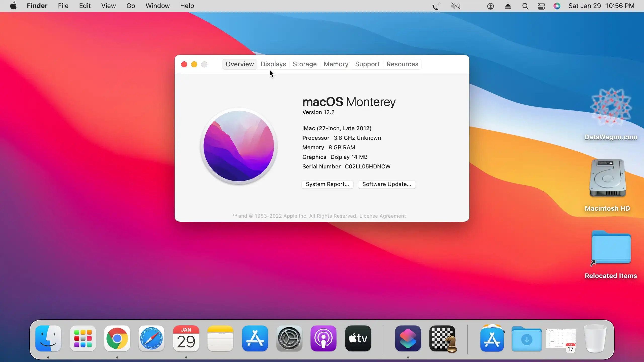Click the Spotlight search magnifier

(525, 6)
